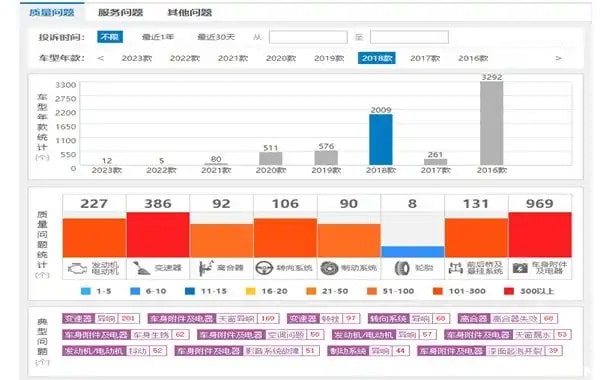Click the red 300以上 legend swatch

click(509, 291)
